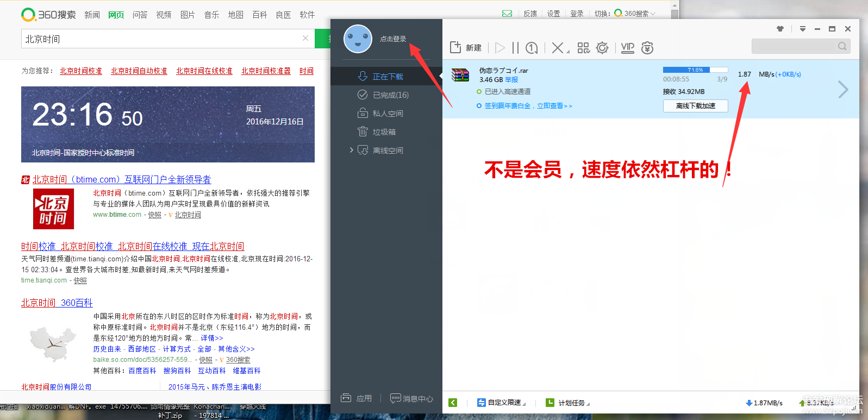Click the 百度百科 link
Screen dimensions: 868x420
pos(142,371)
